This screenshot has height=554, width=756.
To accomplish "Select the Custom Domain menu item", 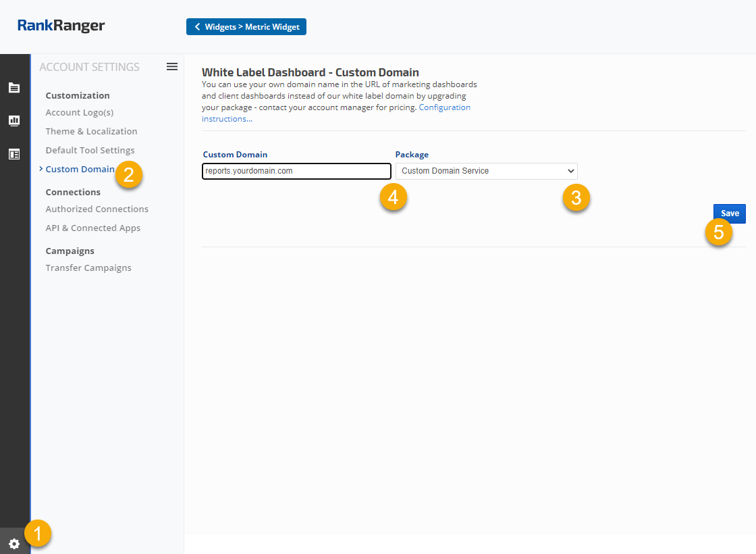I will (x=80, y=170).
